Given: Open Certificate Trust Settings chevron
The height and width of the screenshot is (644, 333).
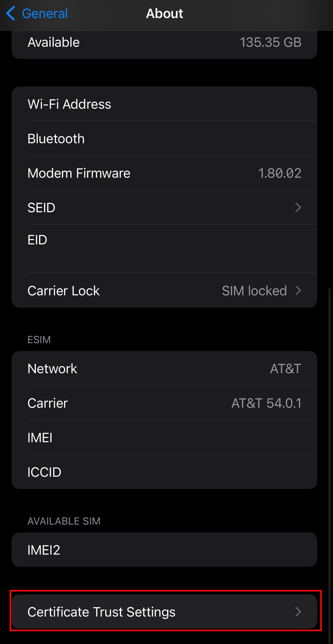Looking at the screenshot, I should click(x=298, y=612).
